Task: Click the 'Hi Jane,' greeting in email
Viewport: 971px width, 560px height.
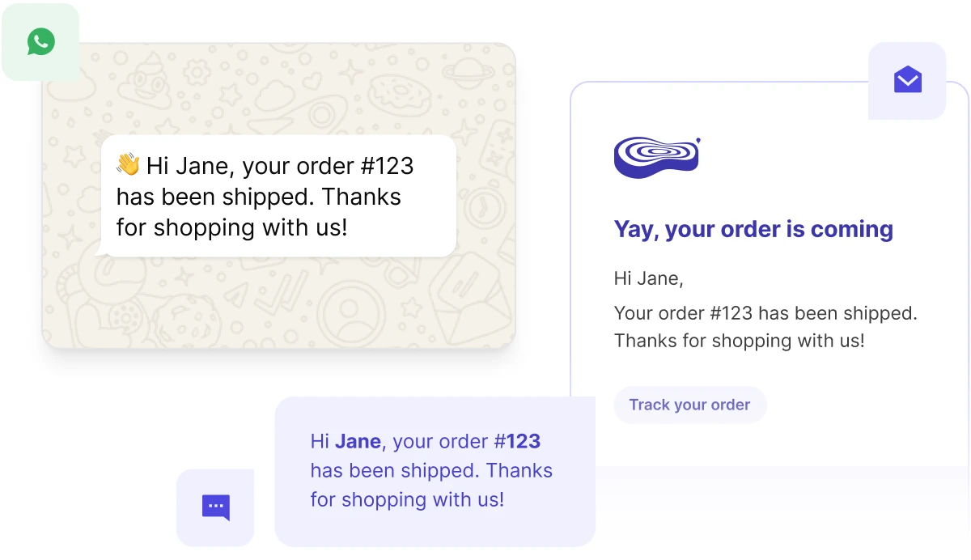Action: click(x=649, y=279)
